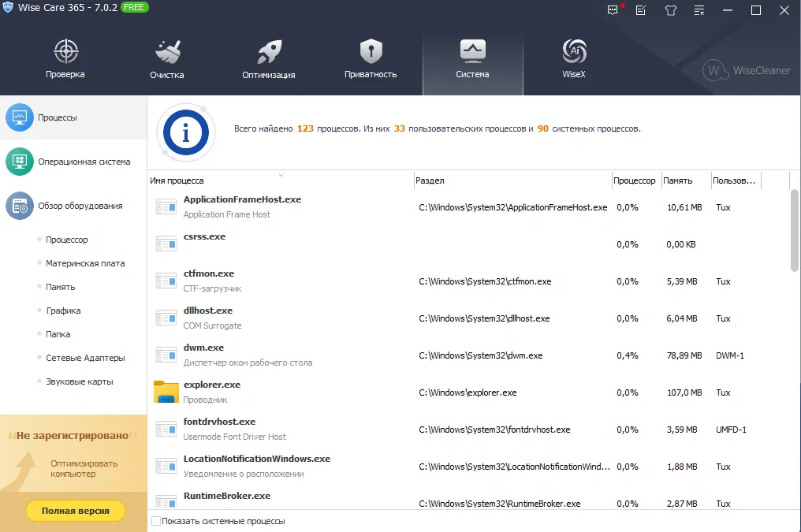
Task: Open the Очистка broom icon
Action: pyautogui.click(x=168, y=51)
